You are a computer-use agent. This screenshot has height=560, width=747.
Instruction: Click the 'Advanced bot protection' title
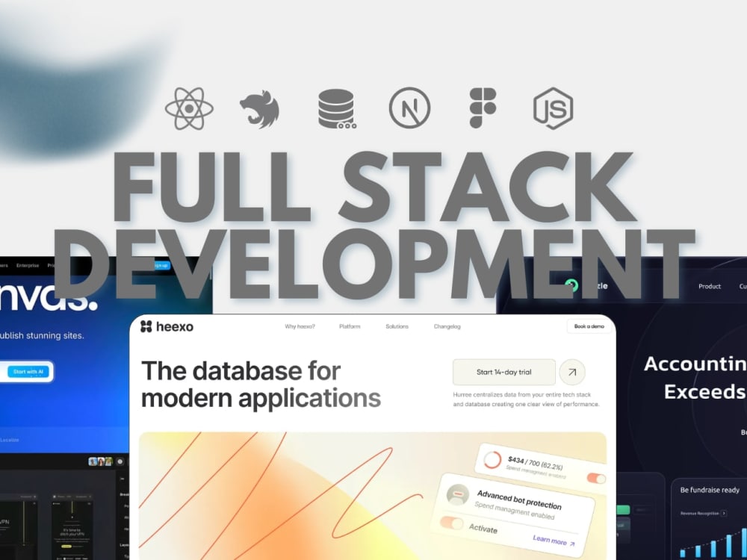tap(519, 500)
